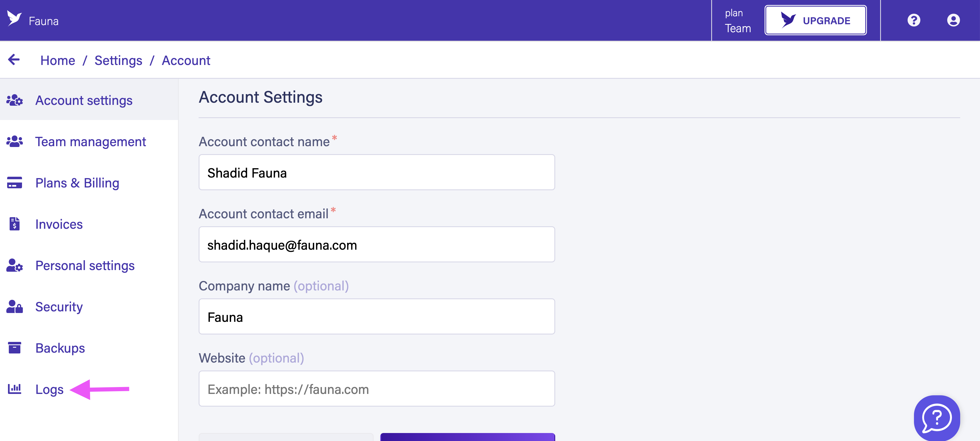This screenshot has width=980, height=441.
Task: Click the Account contact email input field
Action: (x=376, y=244)
